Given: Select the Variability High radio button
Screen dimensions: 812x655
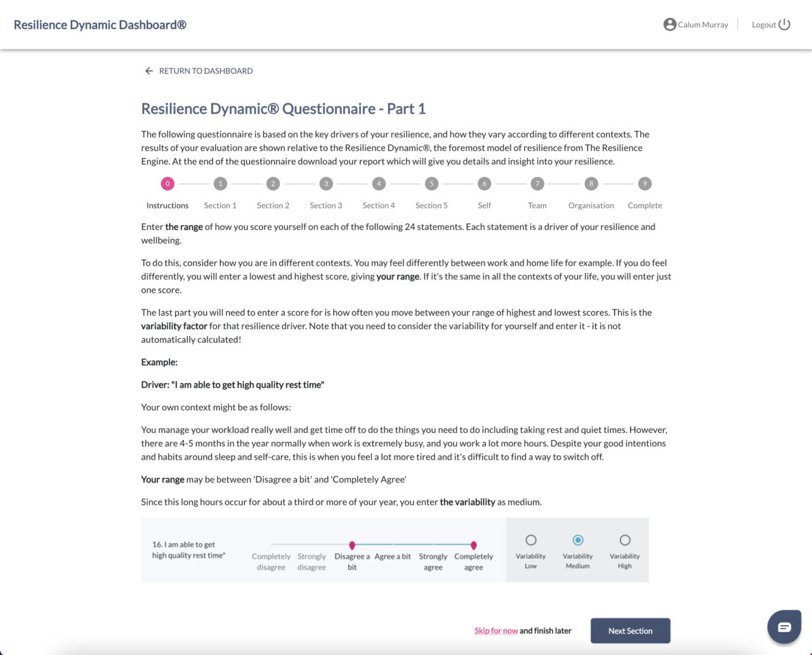Looking at the screenshot, I should pos(624,540).
